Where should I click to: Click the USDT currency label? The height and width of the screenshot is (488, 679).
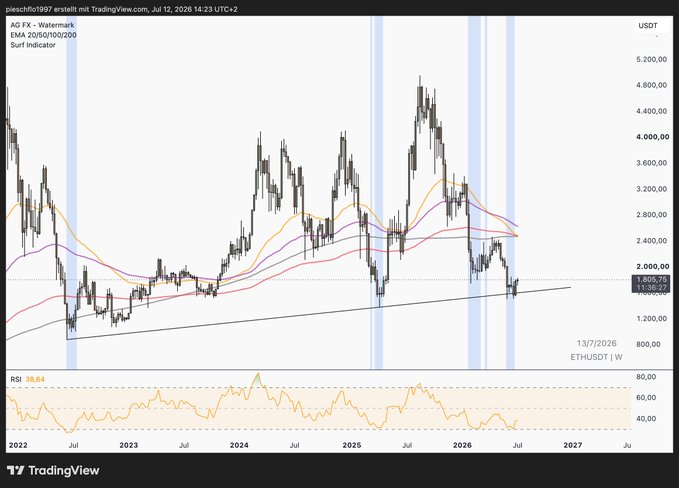pos(648,26)
